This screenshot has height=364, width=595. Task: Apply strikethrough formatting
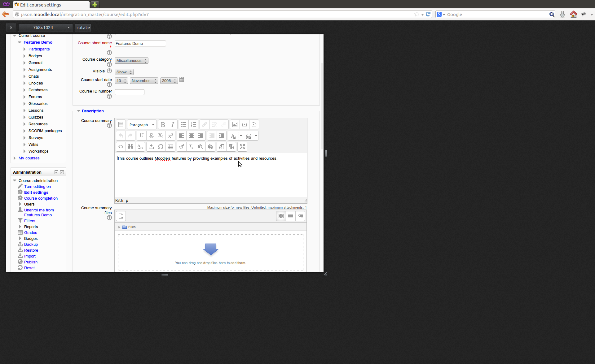(151, 136)
